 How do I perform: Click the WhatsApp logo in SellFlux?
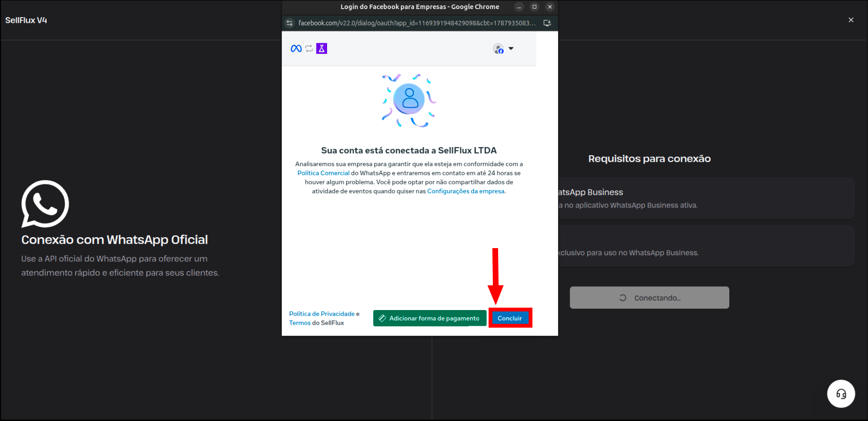point(45,204)
